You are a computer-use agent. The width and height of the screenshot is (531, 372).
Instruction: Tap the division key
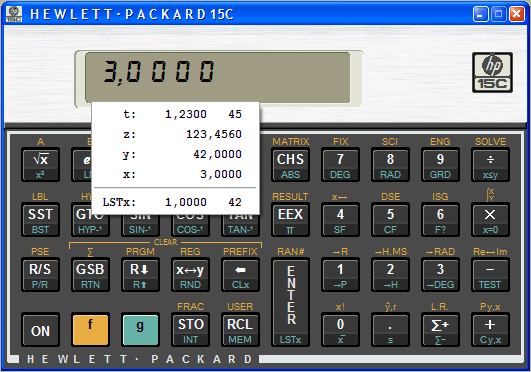[x=490, y=164]
